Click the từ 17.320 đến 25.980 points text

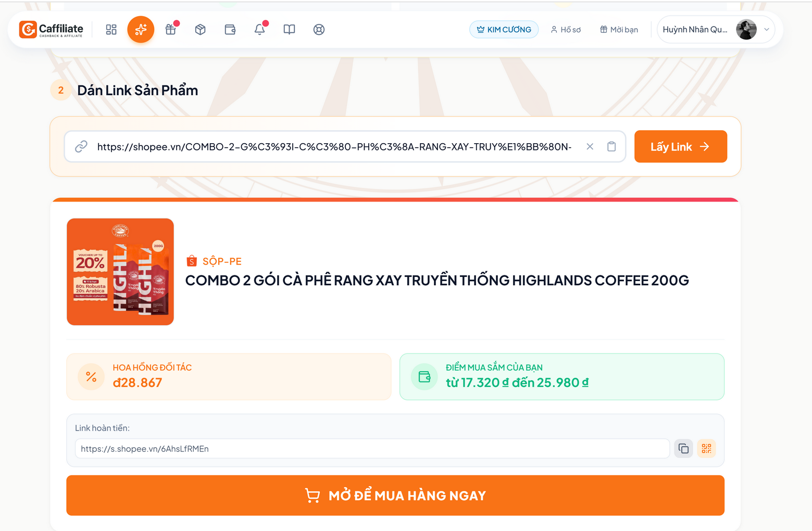[517, 383]
